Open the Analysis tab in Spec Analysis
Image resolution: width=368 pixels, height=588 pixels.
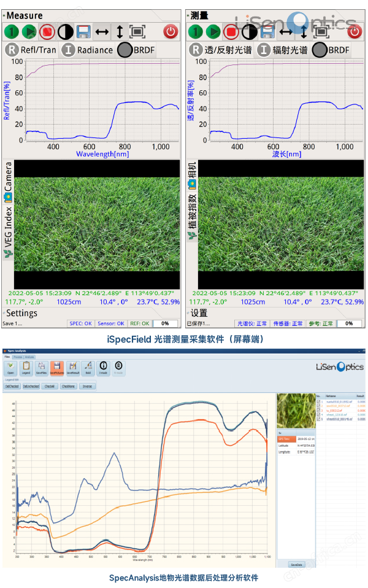[29, 357]
